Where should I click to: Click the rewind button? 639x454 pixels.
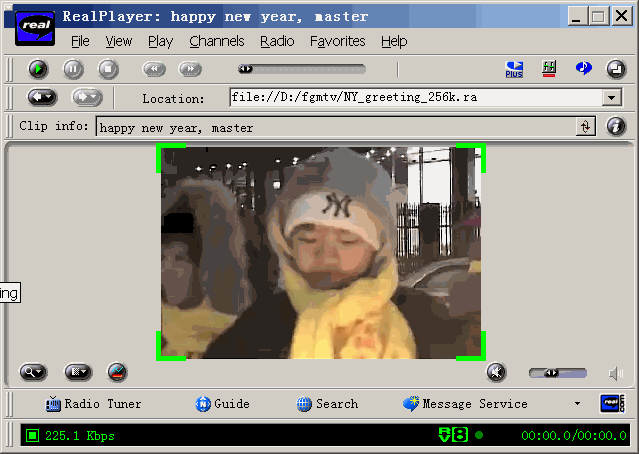[154, 69]
